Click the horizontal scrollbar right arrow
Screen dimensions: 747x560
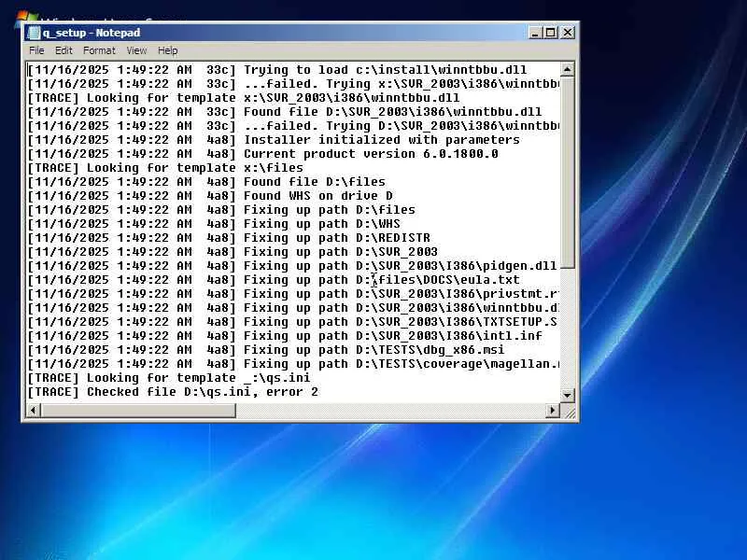(553, 410)
